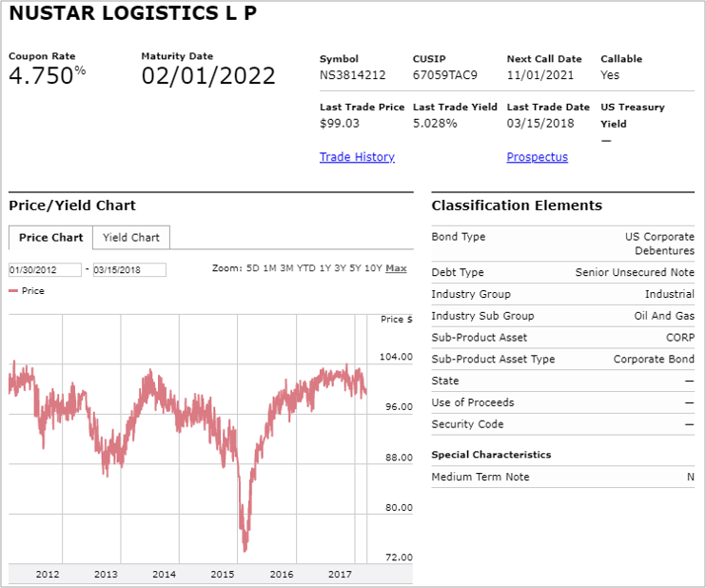The width and height of the screenshot is (706, 588).
Task: Click the Classification Elements heading
Action: coord(517,206)
